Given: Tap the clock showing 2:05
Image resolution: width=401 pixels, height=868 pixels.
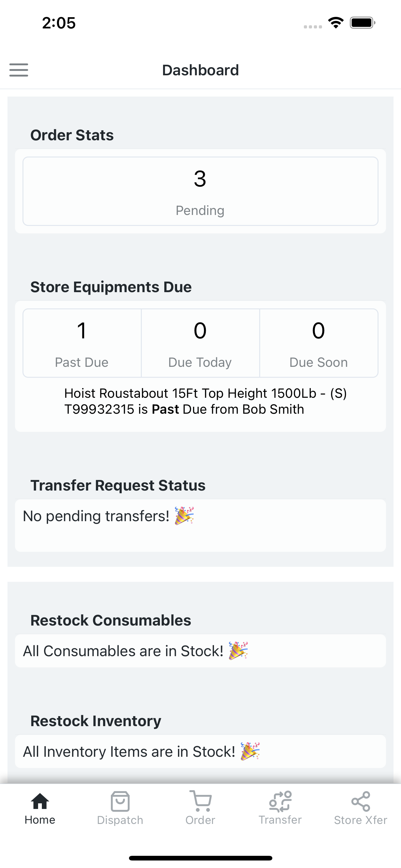Looking at the screenshot, I should click(58, 22).
